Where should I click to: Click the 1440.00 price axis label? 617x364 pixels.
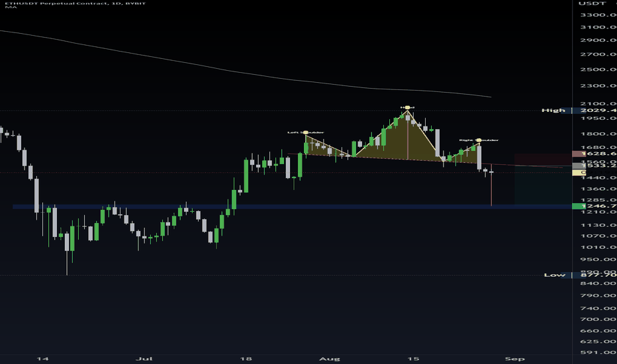coord(598,178)
